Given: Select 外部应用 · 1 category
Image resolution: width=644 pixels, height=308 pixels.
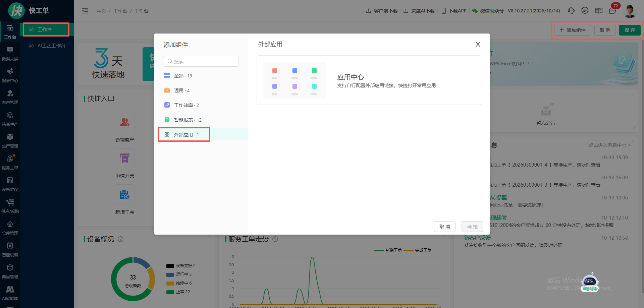Looking at the screenshot, I should tap(201, 135).
